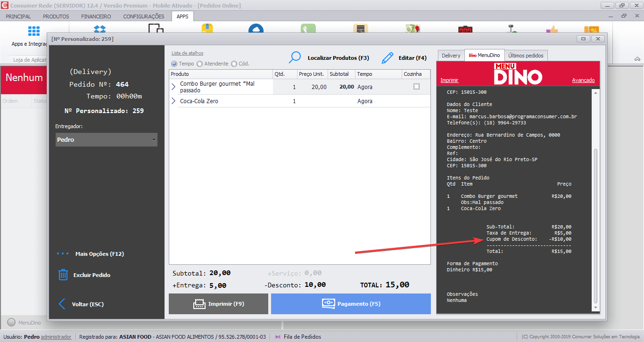Viewport: 644px width, 342px height.
Task: Click the 'Agora' cell in Coca-Cola Zero row
Action: (379, 101)
